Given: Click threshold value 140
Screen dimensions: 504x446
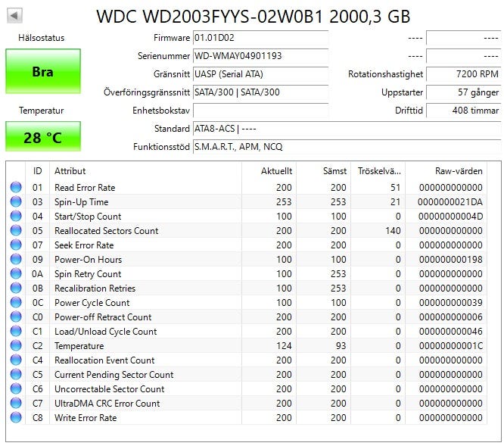Looking at the screenshot, I should [x=393, y=230].
